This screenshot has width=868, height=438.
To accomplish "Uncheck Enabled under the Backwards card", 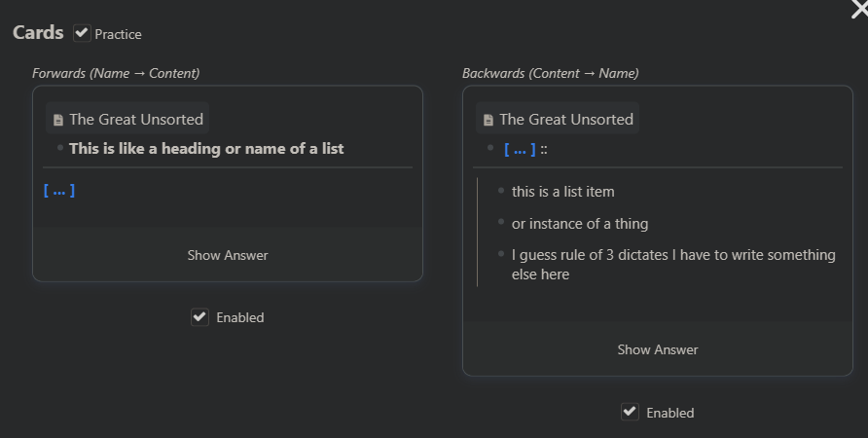I will pyautogui.click(x=630, y=412).
